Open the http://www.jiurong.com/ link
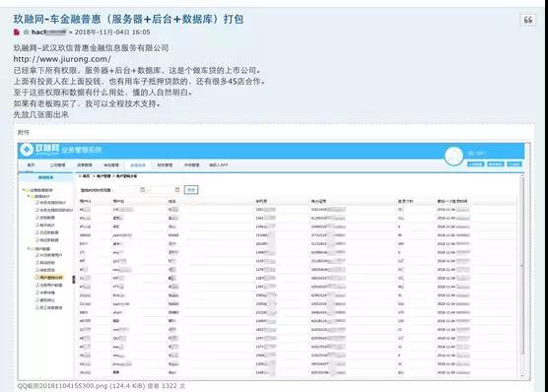The width and height of the screenshot is (548, 392). [x=62, y=59]
